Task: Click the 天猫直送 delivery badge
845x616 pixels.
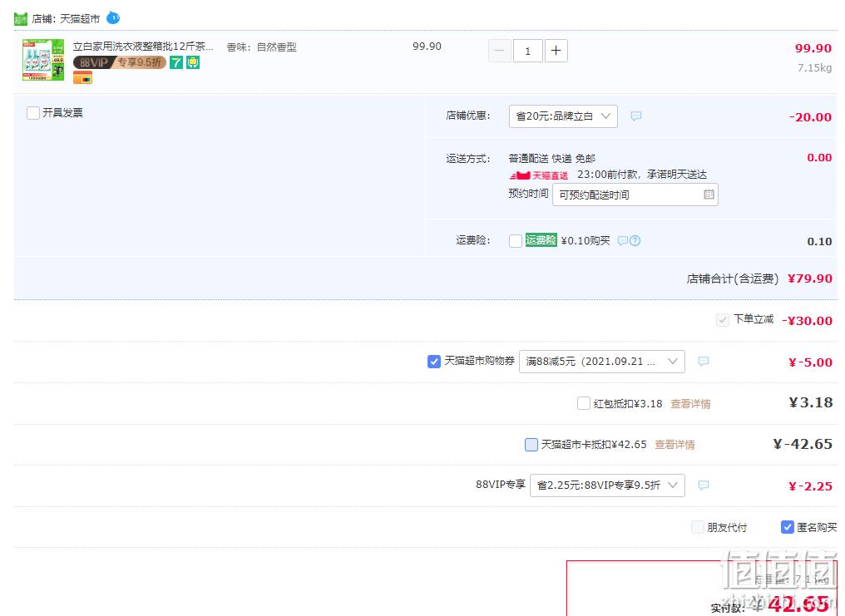Action: pos(539,175)
